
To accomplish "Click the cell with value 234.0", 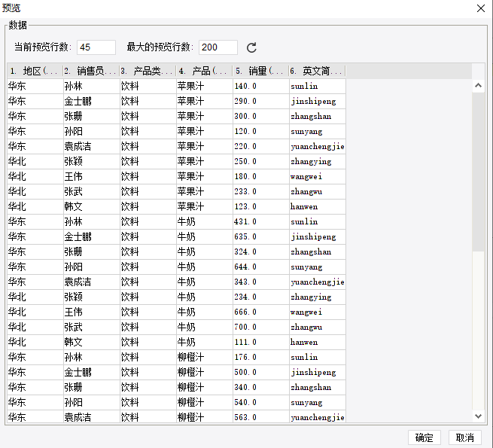I will pos(261,297).
